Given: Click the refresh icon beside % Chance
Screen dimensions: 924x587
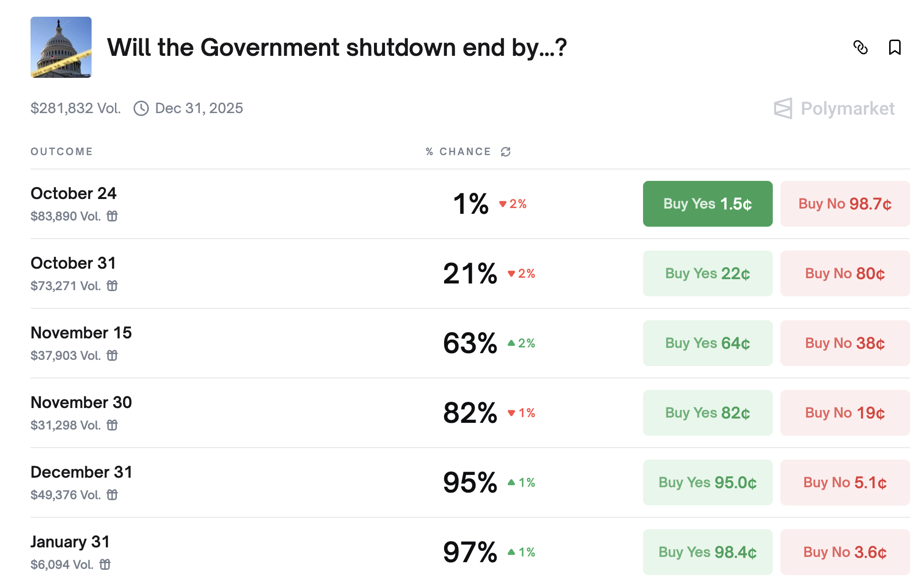Looking at the screenshot, I should pos(506,152).
